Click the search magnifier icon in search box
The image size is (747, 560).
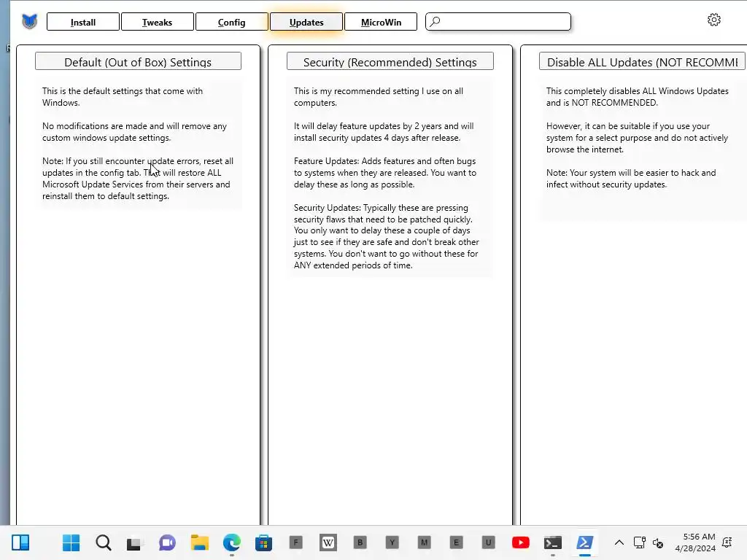435,21
